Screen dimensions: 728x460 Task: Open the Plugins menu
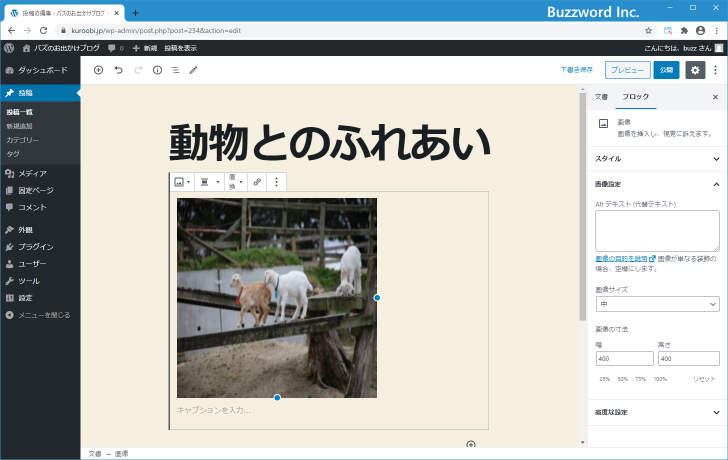coord(40,246)
